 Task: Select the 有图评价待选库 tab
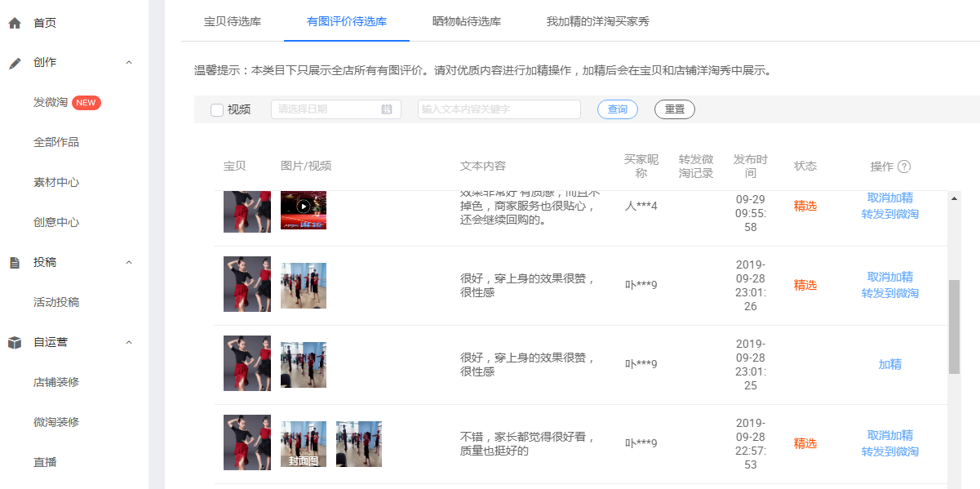point(347,21)
